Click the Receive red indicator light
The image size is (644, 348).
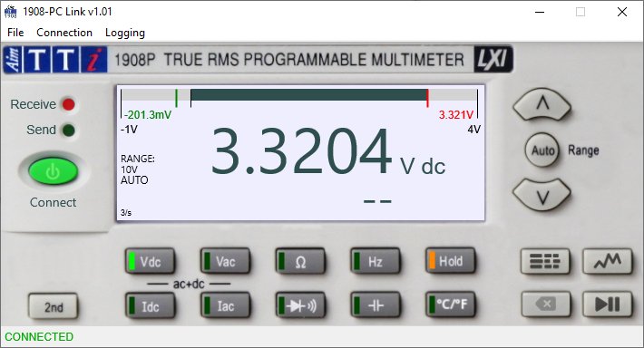coord(69,104)
